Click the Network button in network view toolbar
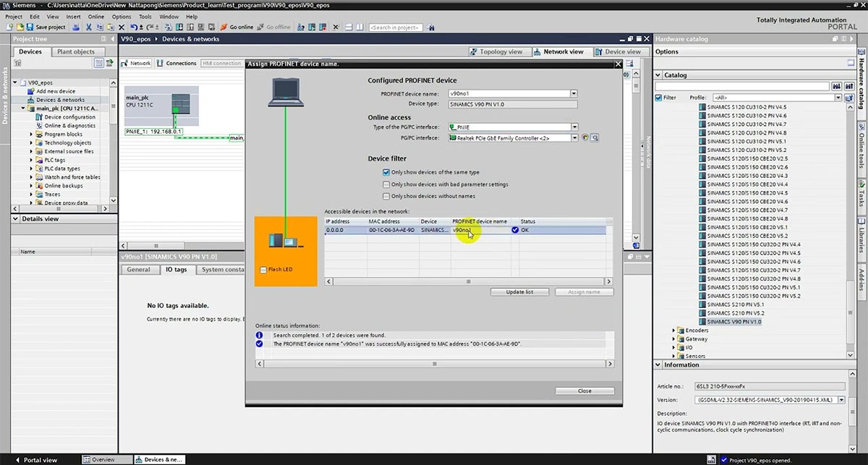Screen dimensions: 868x465 point(137,64)
